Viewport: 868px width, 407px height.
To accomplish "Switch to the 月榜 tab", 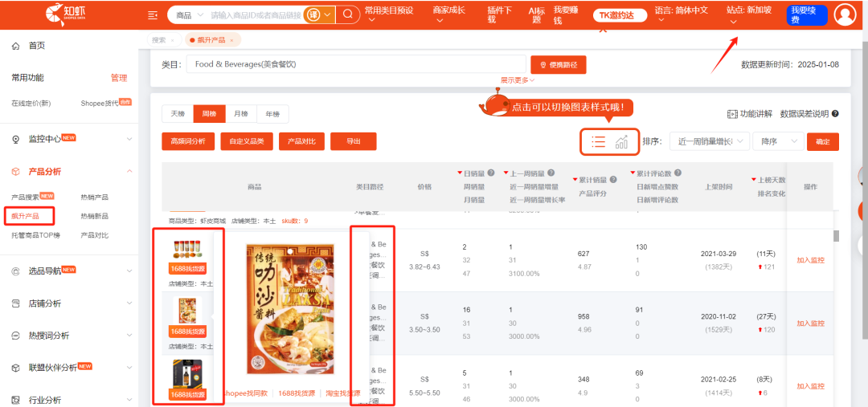I will (241, 114).
